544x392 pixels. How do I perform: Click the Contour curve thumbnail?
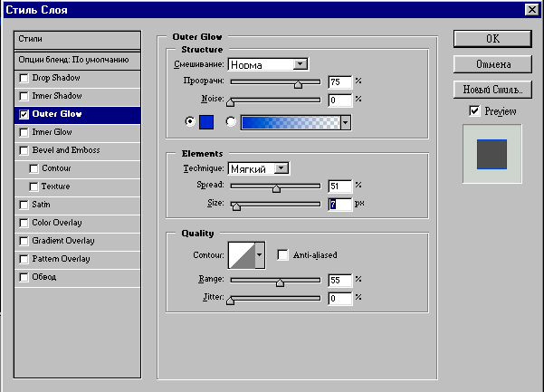[x=242, y=255]
